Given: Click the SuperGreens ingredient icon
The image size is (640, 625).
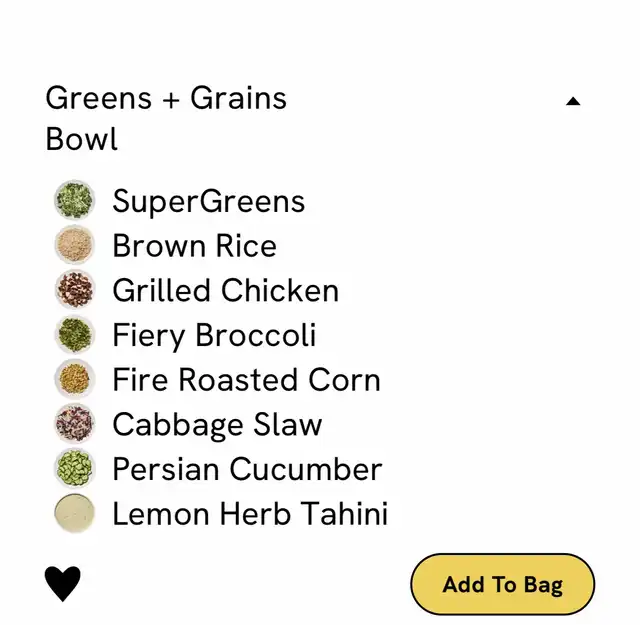Looking at the screenshot, I should click(x=75, y=200).
